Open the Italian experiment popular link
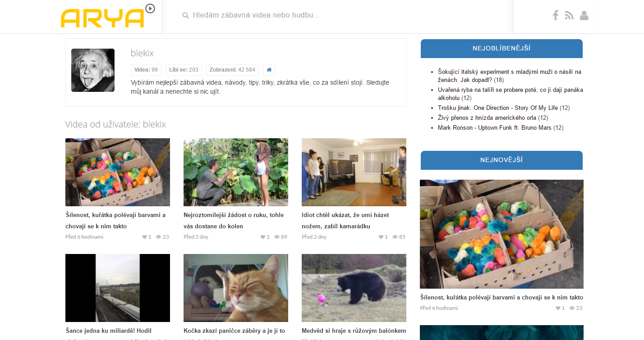This screenshot has height=340, width=644. (510, 76)
